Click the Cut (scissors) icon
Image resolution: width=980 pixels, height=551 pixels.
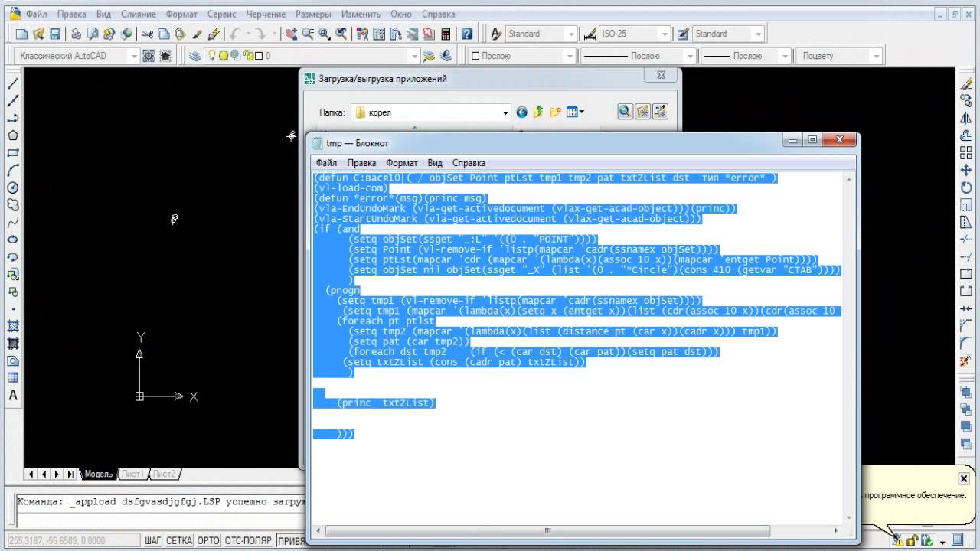147,34
